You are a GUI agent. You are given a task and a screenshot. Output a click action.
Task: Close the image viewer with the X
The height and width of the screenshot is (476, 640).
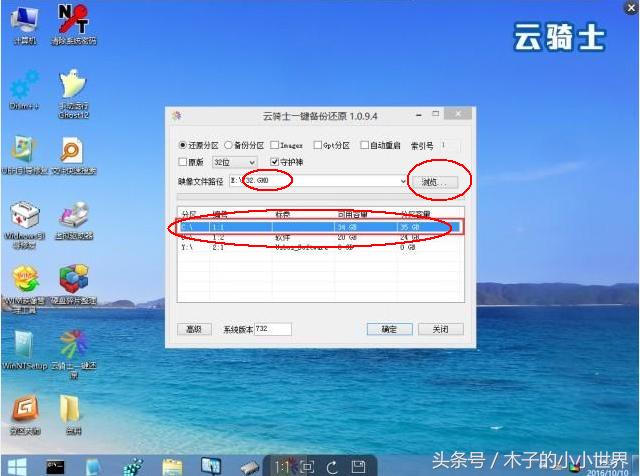631,8
